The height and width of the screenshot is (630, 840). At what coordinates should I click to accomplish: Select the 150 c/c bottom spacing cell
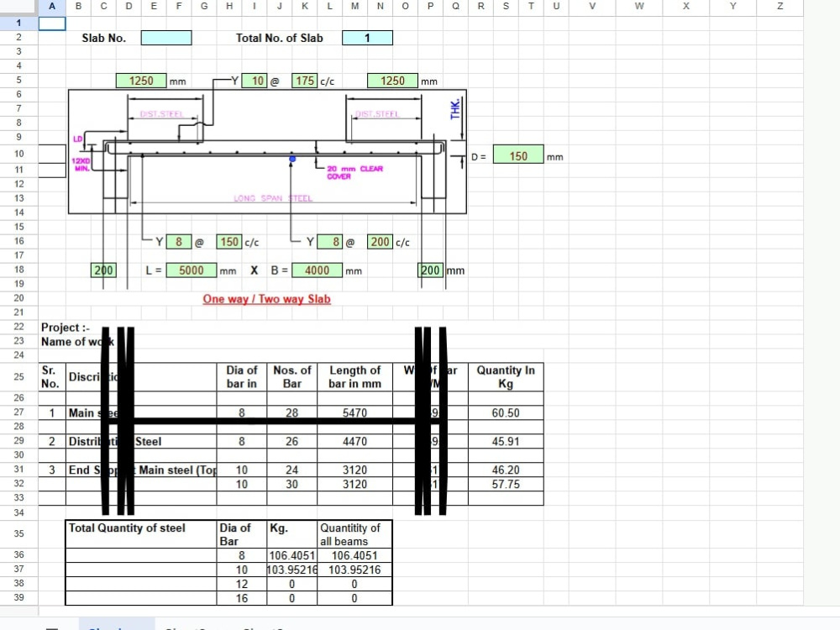point(229,242)
